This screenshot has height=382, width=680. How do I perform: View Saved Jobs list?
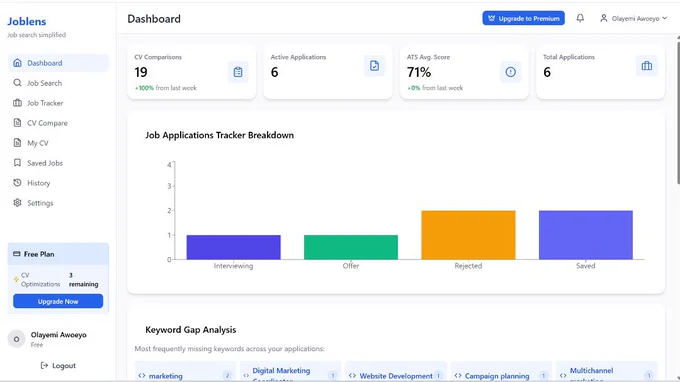pyautogui.click(x=58, y=163)
